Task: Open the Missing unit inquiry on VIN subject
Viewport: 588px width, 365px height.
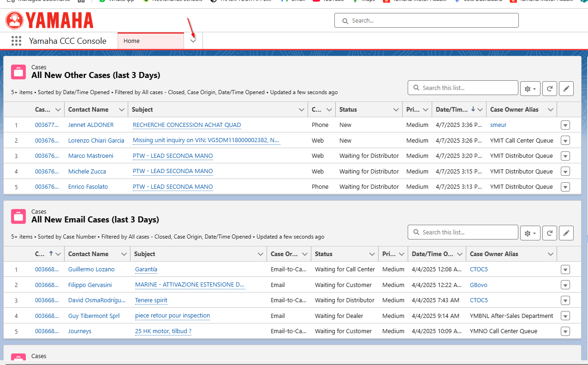Action: tap(206, 140)
